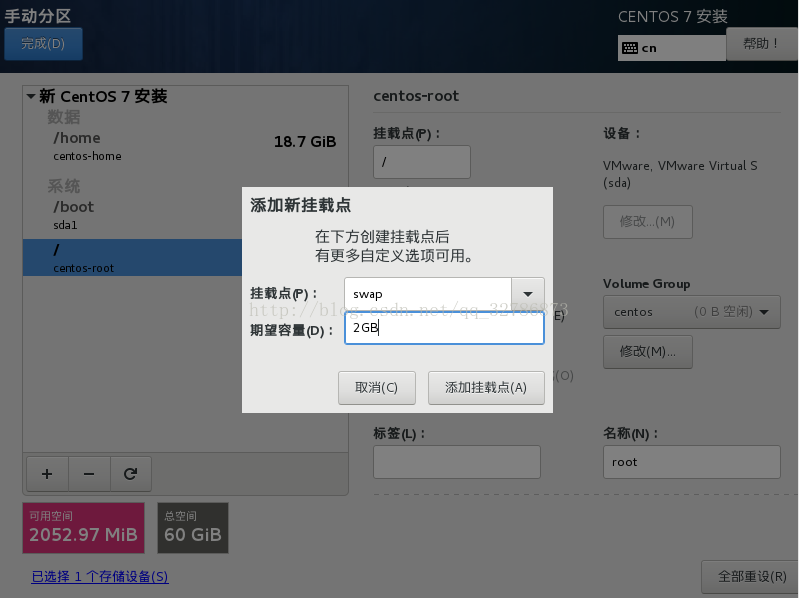Click the 名称(N) field containing root
Screen dimensions: 799x598
691,462
